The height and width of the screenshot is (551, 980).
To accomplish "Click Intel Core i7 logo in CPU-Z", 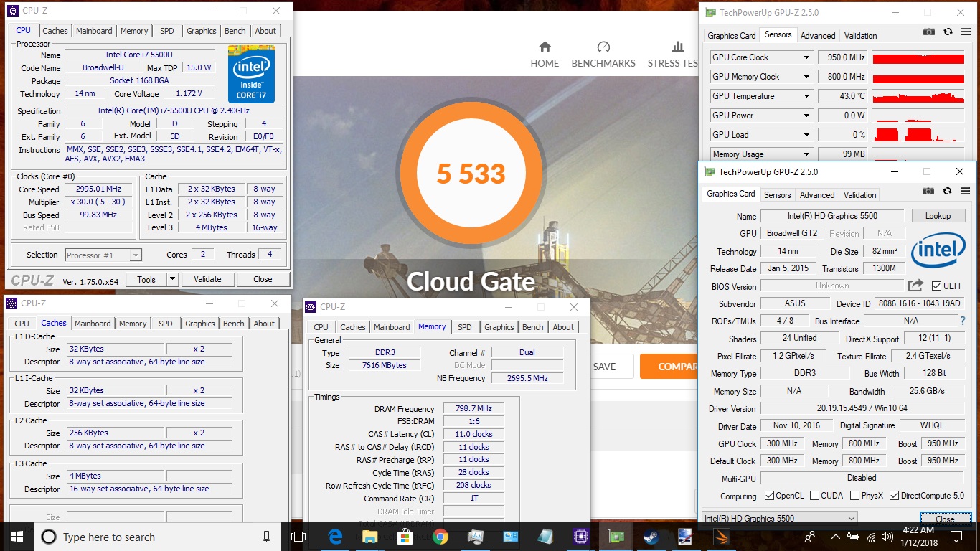I will pyautogui.click(x=251, y=74).
